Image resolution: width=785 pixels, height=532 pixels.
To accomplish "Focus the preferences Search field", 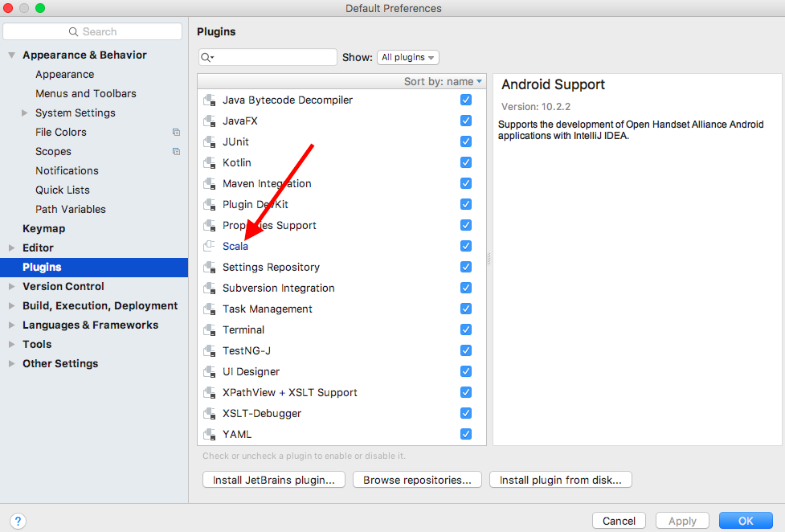I will [x=92, y=31].
